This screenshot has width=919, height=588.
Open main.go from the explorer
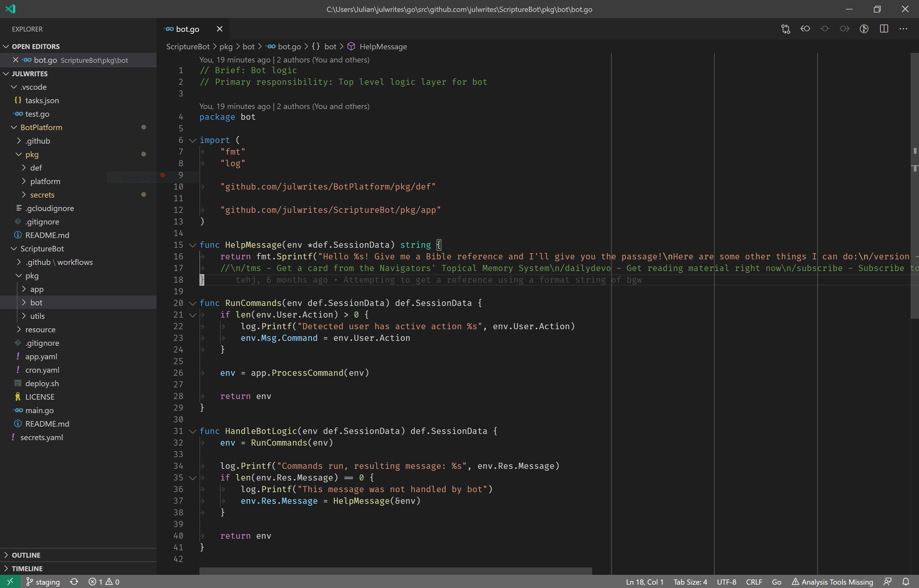pyautogui.click(x=39, y=410)
